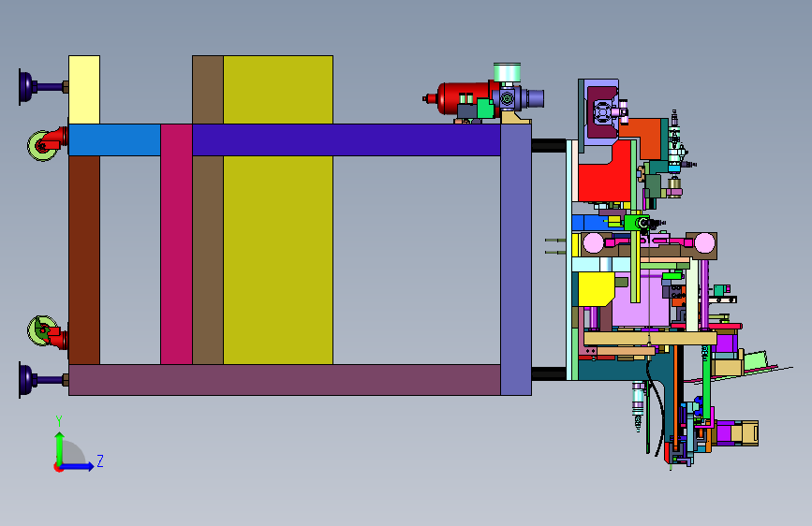812x526 pixels.
Task: Click the blue Z axis of the triad
Action: tap(77, 466)
